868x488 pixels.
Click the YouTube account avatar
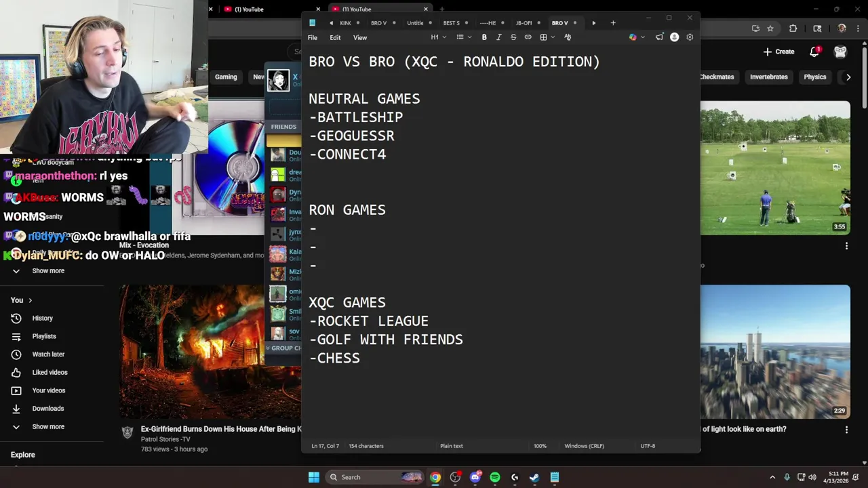coord(840,52)
